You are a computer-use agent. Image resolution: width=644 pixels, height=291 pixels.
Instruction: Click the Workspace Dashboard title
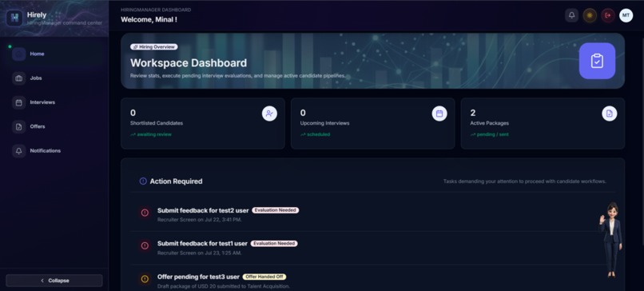(x=189, y=63)
